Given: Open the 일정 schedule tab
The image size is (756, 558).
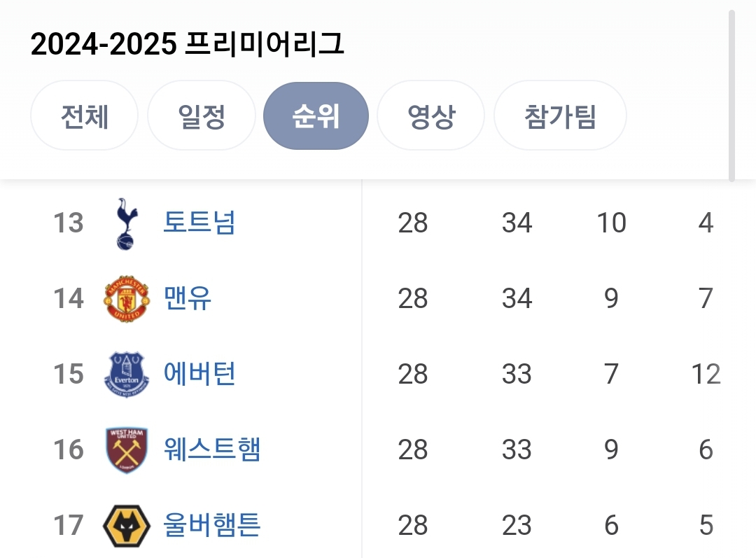Looking at the screenshot, I should tap(202, 116).
